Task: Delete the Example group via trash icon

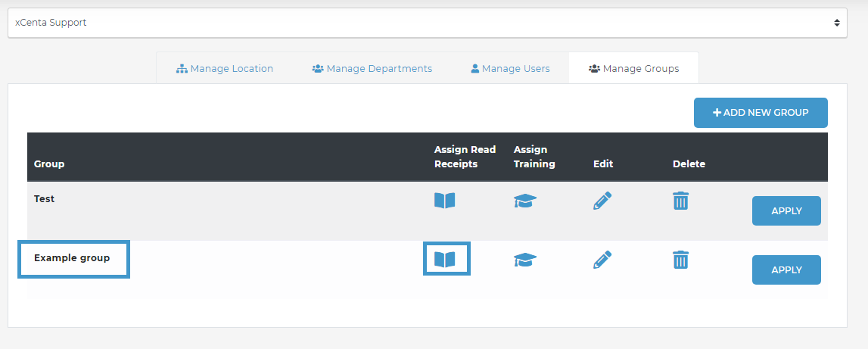Action: click(x=680, y=260)
